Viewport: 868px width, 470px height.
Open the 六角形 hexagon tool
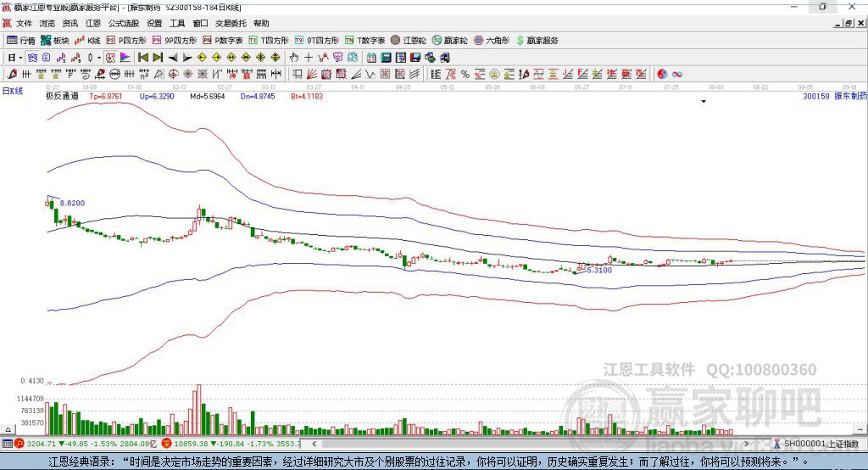492,41
